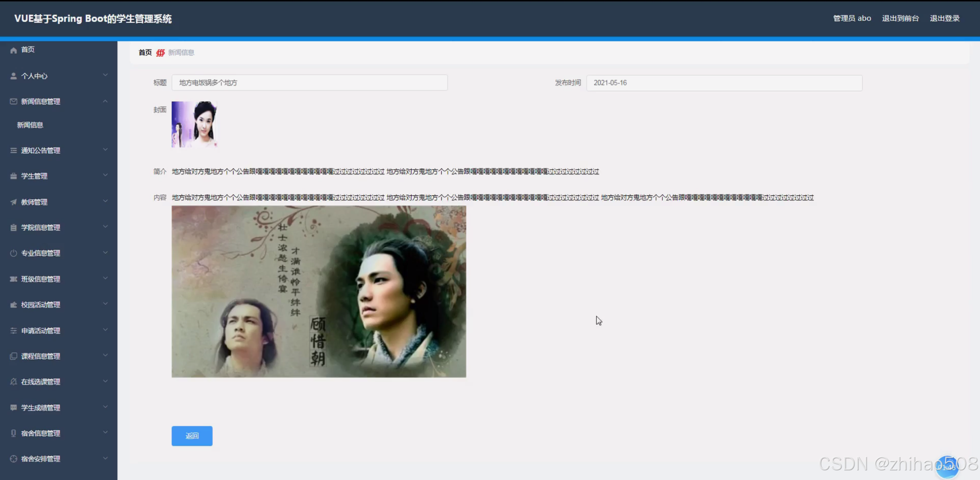Click the 通知公告管理 list icon
The height and width of the screenshot is (480, 980).
(13, 150)
